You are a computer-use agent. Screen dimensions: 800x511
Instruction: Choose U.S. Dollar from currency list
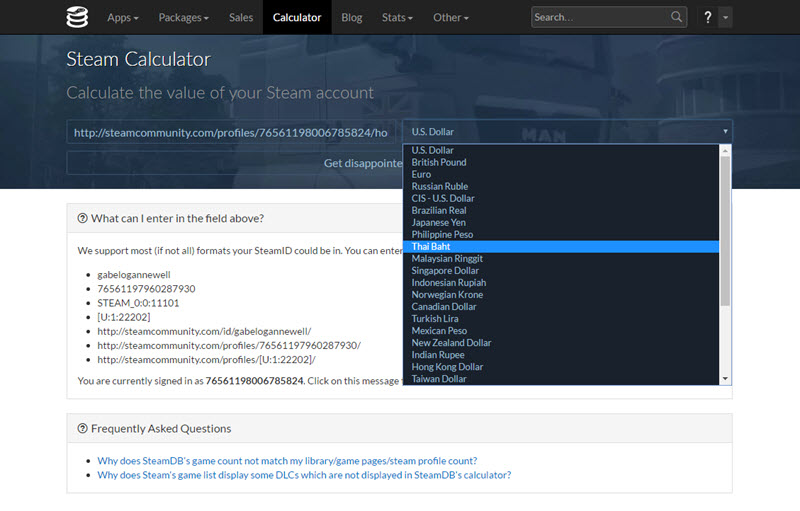tap(561, 150)
